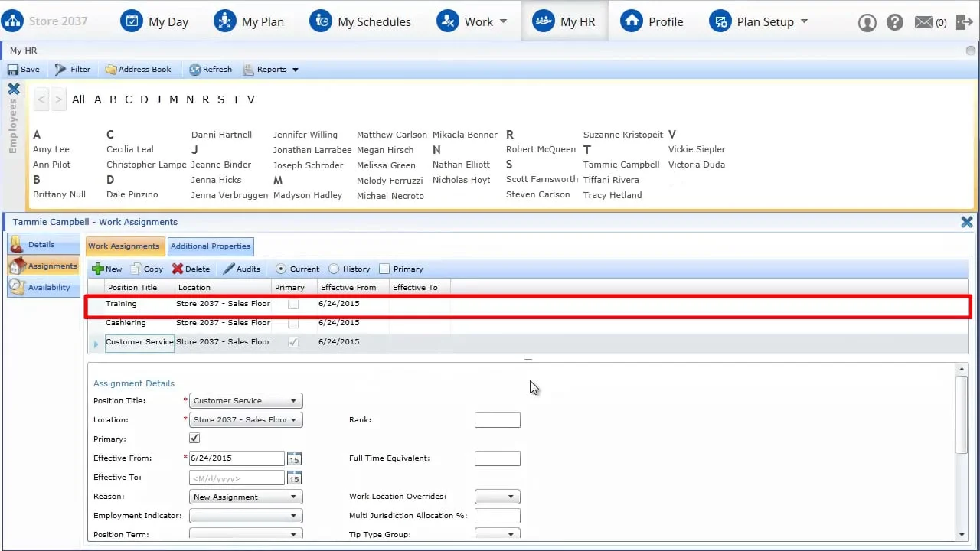Open the Effective To calendar picker
The image size is (980, 551).
point(294,478)
